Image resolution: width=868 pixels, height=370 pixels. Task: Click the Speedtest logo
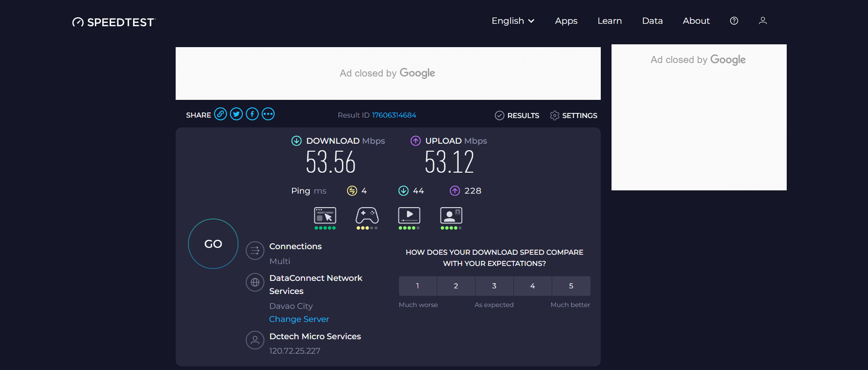pyautogui.click(x=114, y=22)
